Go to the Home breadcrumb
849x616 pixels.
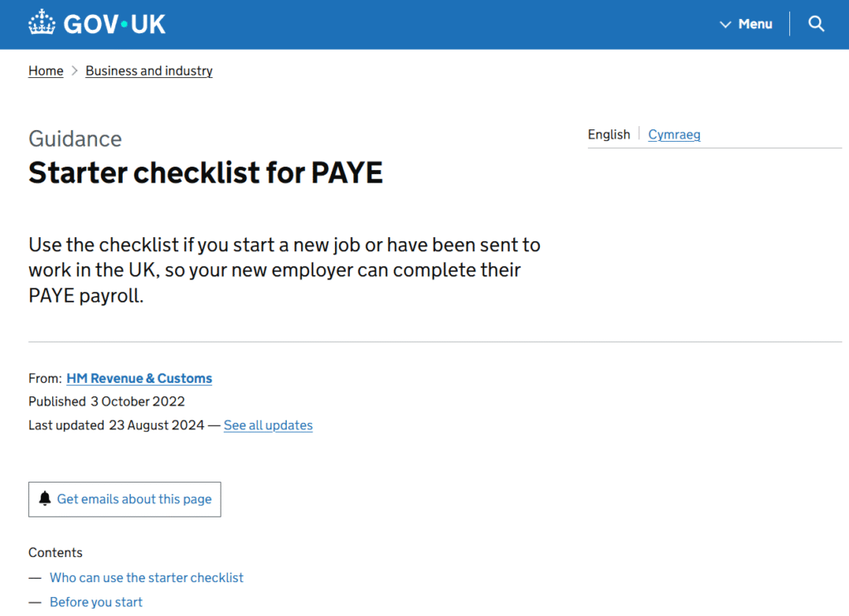[46, 71]
